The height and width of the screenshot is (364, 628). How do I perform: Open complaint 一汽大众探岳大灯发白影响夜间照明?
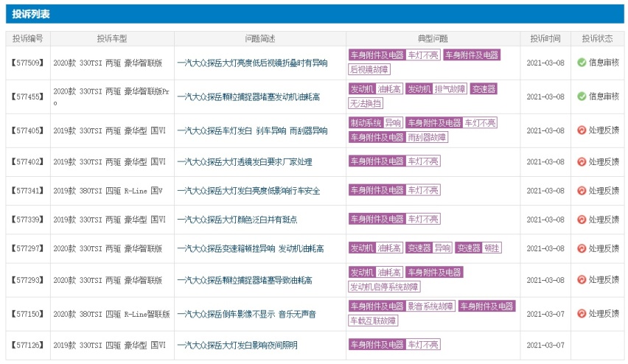point(237,345)
